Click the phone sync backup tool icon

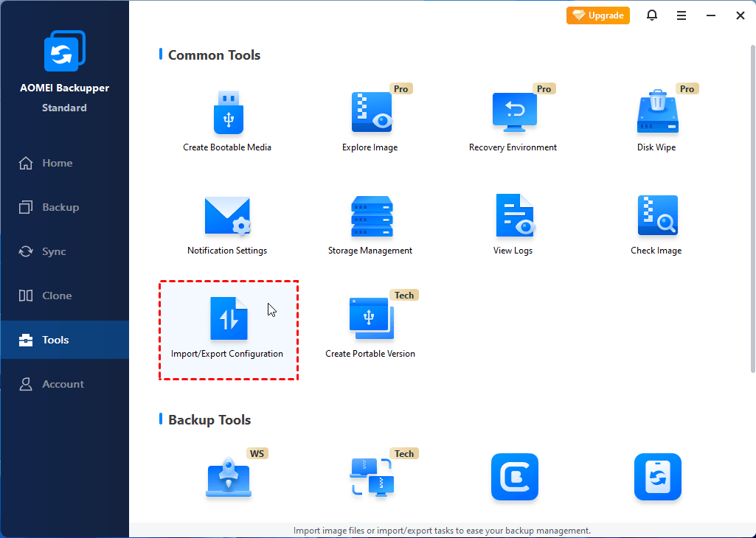[x=658, y=477]
